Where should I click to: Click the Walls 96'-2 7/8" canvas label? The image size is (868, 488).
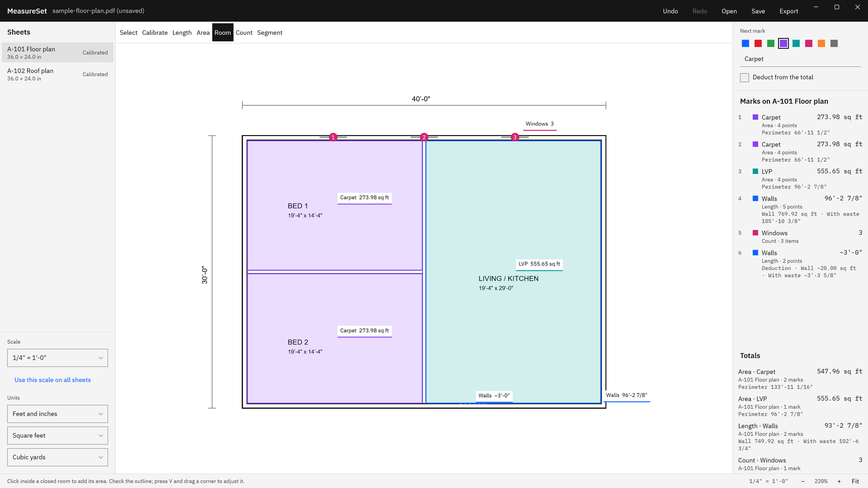click(627, 395)
